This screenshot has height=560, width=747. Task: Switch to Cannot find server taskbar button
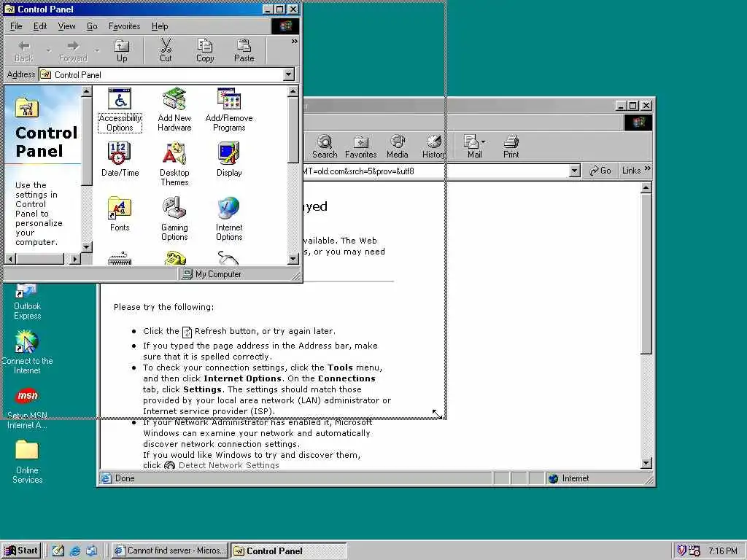(x=170, y=551)
